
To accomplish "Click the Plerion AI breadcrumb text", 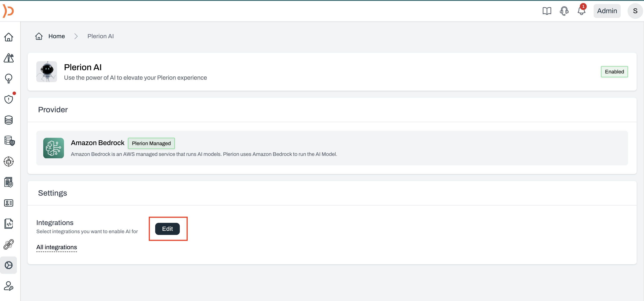I will (100, 36).
